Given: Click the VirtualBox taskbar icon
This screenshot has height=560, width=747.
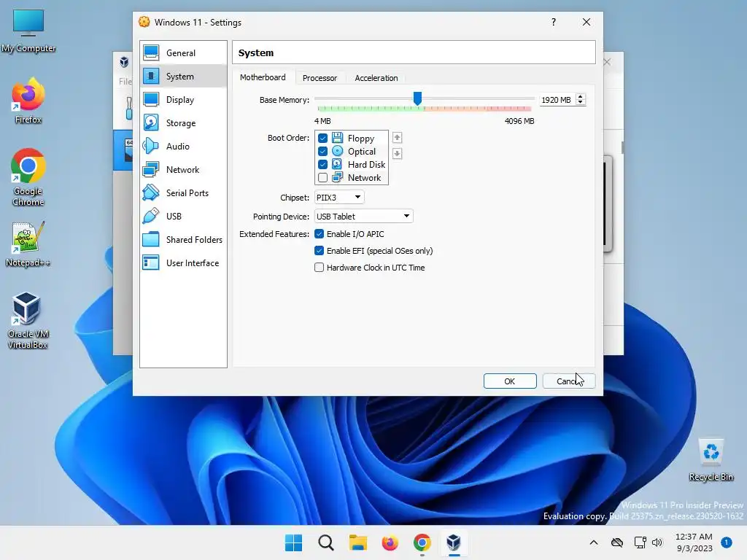Looking at the screenshot, I should click(x=454, y=542).
